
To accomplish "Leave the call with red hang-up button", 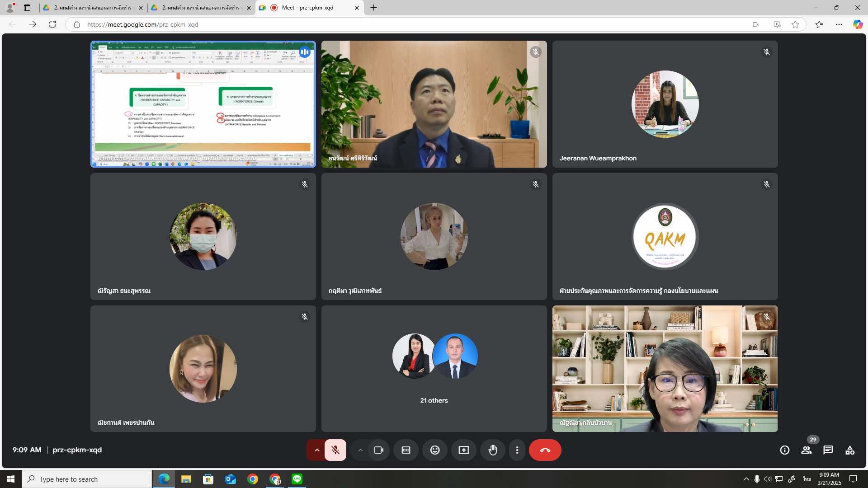I will (545, 450).
